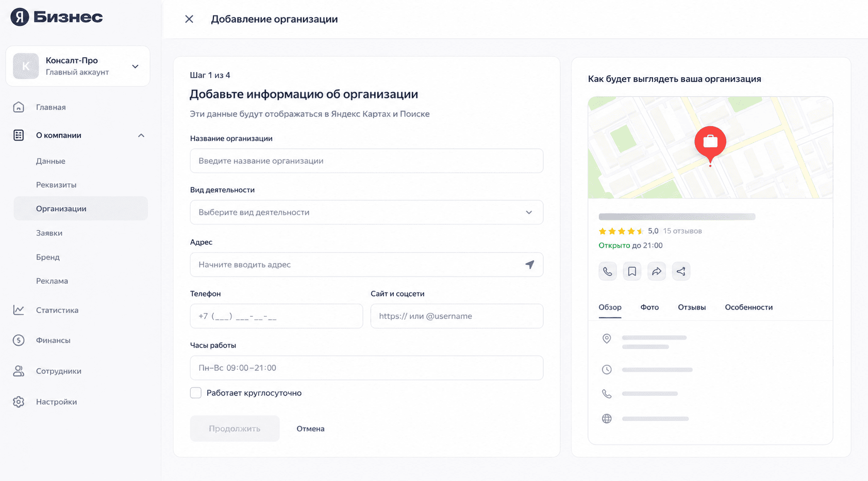The height and width of the screenshot is (481, 868).
Task: Click the Сотрудники people icon
Action: (19, 371)
